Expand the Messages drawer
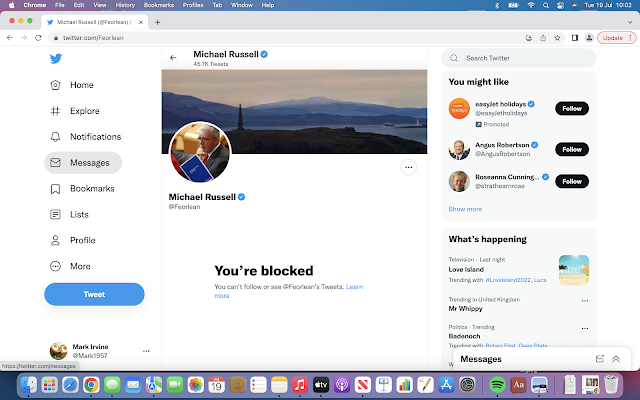 [616, 359]
